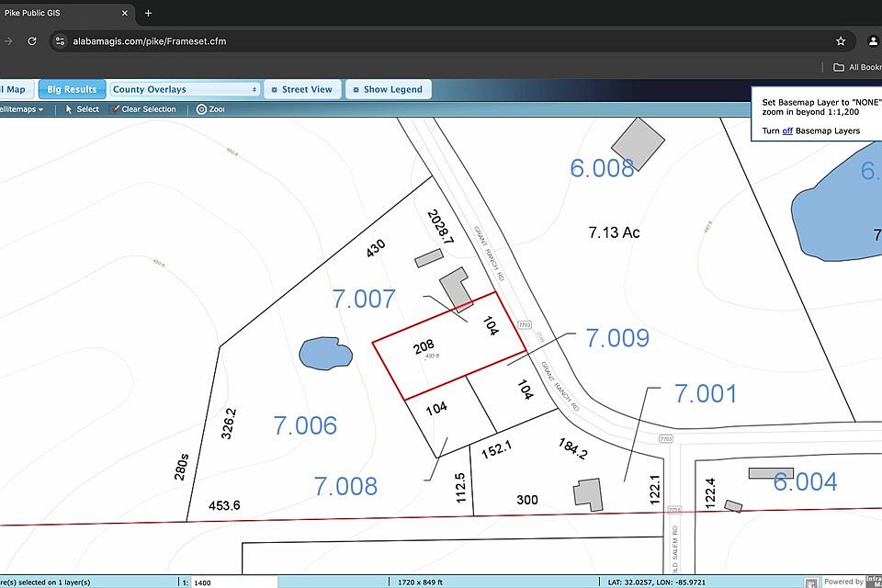Choose the Zoom tool in the toolbar

pyautogui.click(x=210, y=109)
